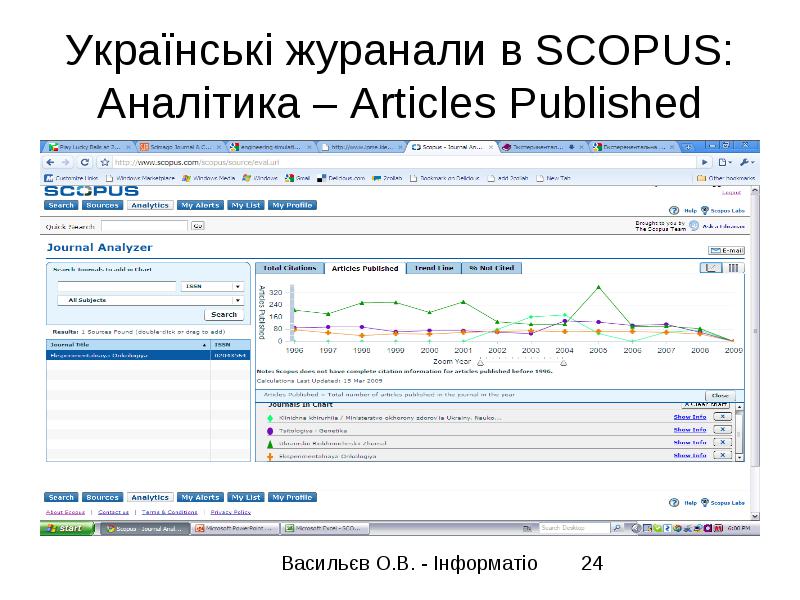The width and height of the screenshot is (800, 600).
Task: Open Terms & Conditions footer link
Action: [x=169, y=512]
